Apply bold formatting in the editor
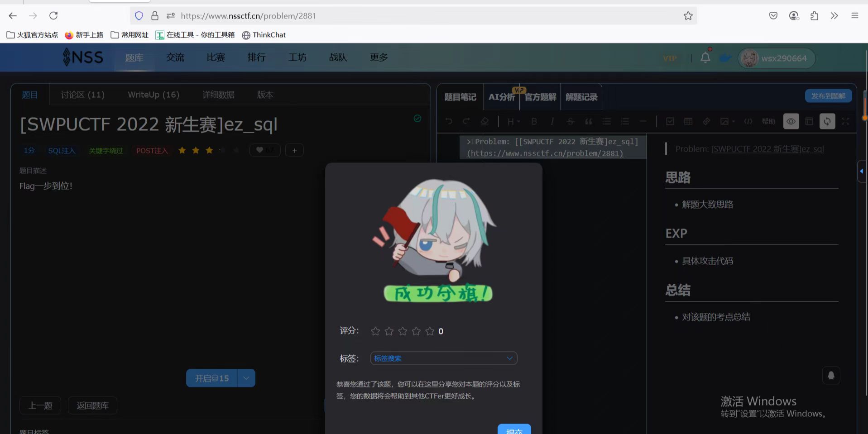This screenshot has width=868, height=434. [534, 121]
